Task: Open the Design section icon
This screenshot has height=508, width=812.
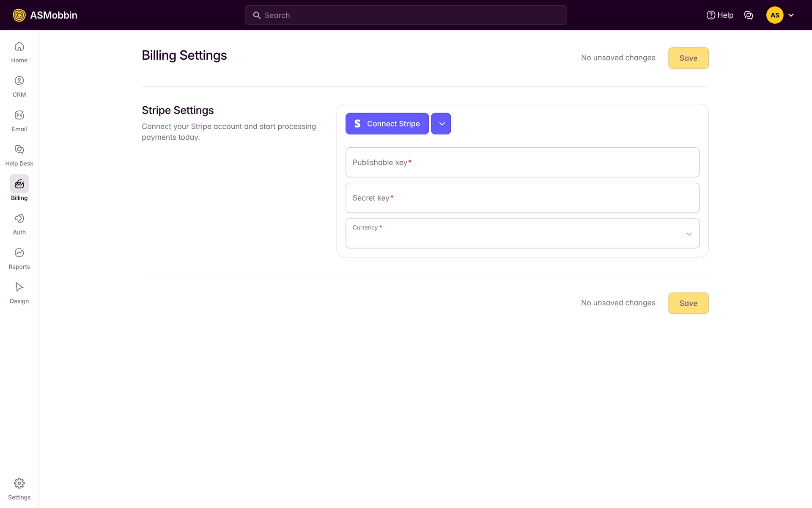Action: [x=19, y=287]
